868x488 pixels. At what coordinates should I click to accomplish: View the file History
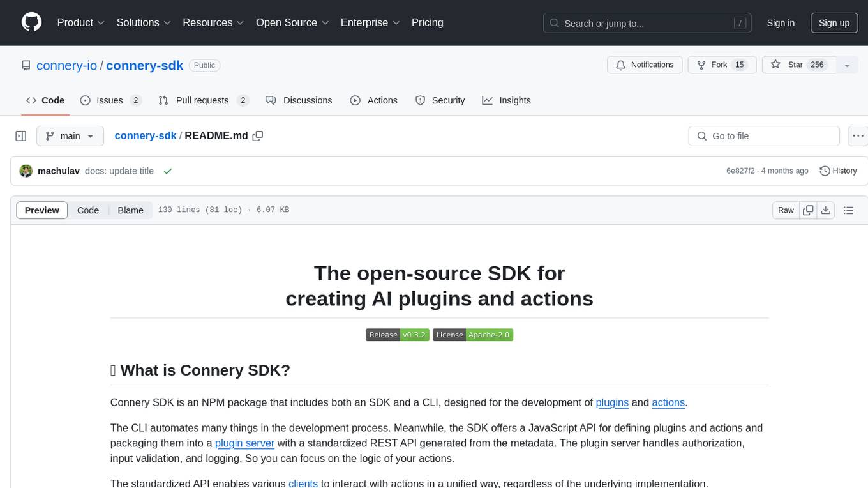838,171
